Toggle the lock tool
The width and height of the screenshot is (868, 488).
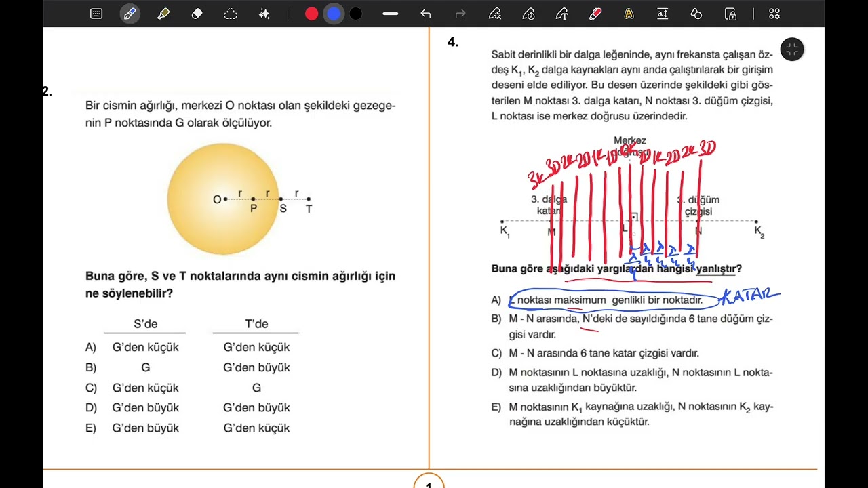coord(730,14)
